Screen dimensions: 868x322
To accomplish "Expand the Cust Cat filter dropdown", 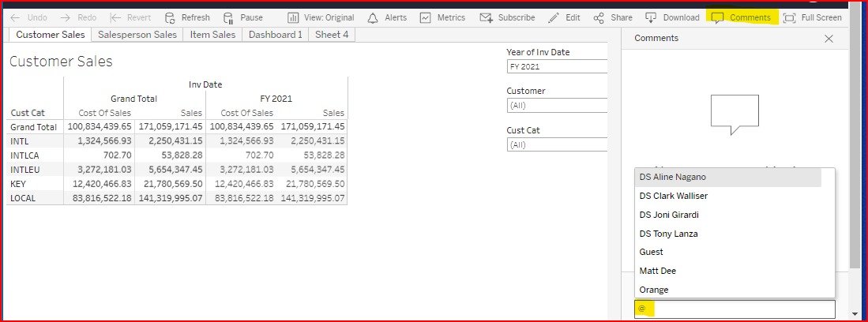I will pos(557,144).
